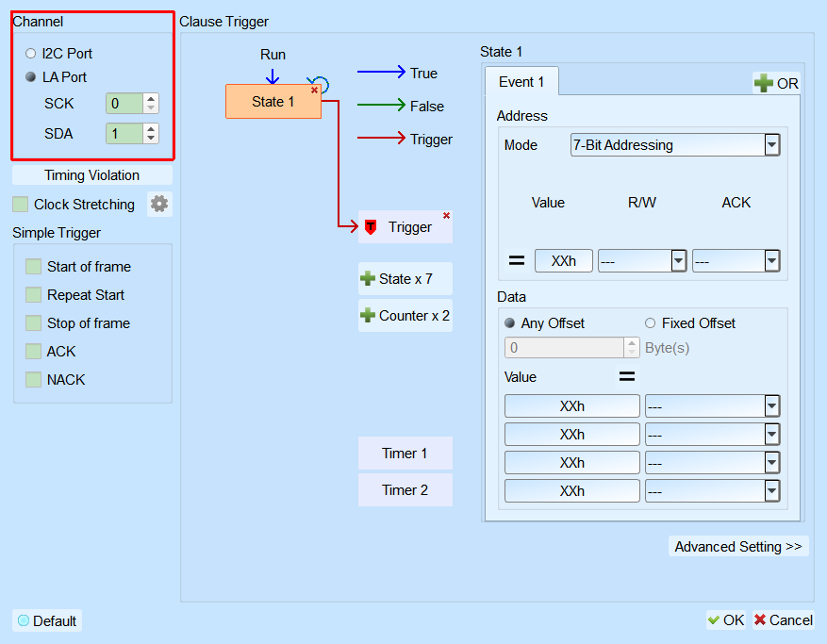The height and width of the screenshot is (644, 827).
Task: Check Stop of frame trigger
Action: (33, 322)
